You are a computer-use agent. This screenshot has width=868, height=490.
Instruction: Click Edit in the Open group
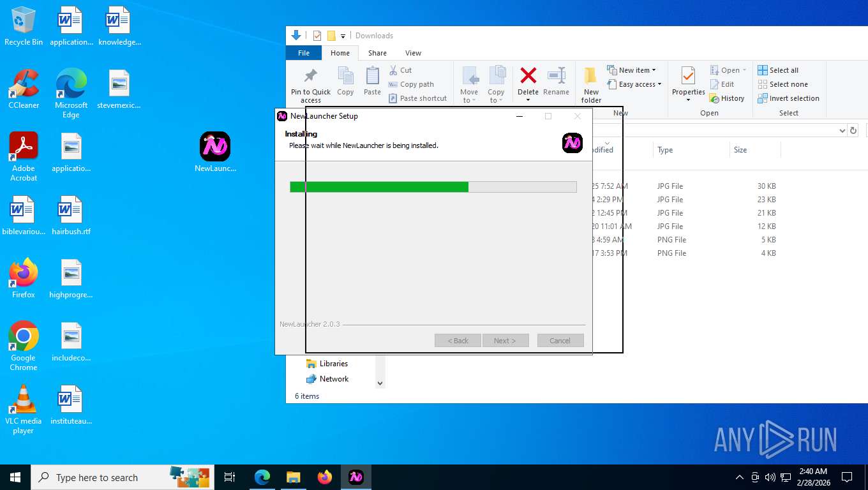pyautogui.click(x=722, y=84)
